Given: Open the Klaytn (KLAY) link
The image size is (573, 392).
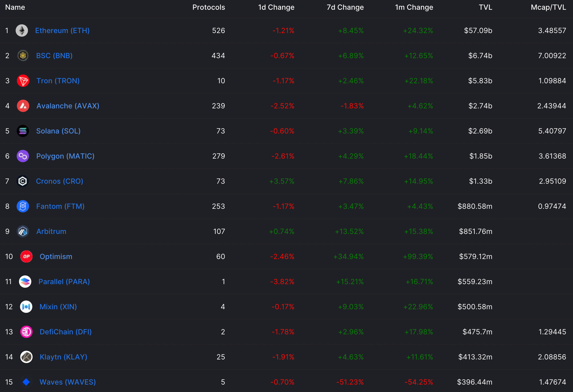Looking at the screenshot, I should coord(63,357).
